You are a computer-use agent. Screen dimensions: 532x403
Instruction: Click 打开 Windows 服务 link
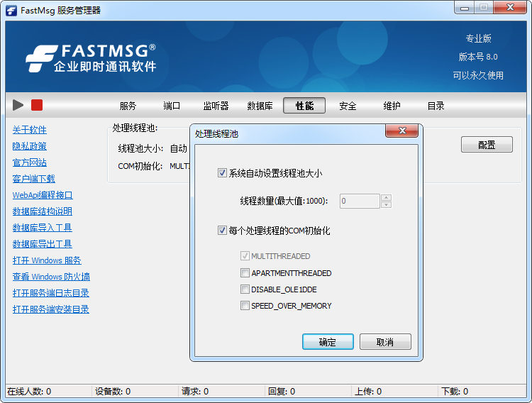[47, 260]
